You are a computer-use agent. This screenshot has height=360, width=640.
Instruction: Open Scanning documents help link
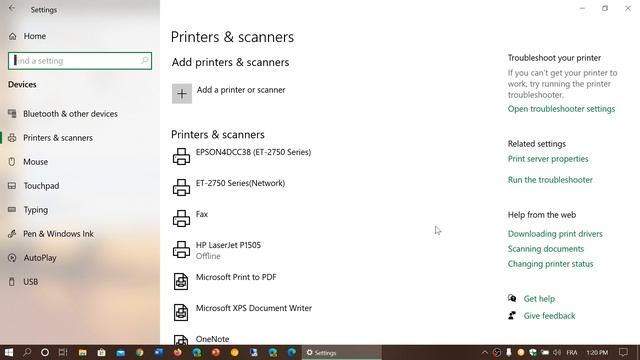[x=546, y=249]
